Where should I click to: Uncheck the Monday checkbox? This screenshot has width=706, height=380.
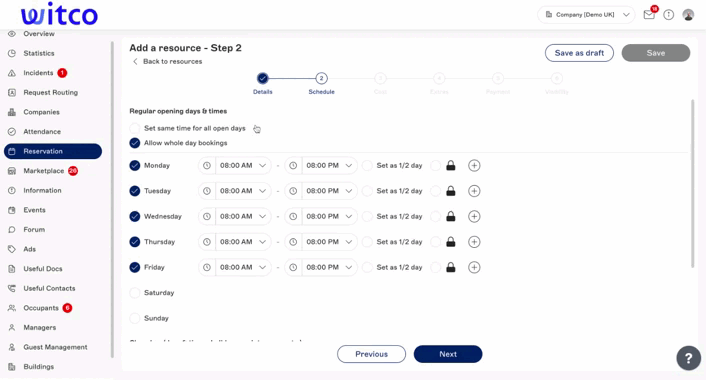pyautogui.click(x=135, y=165)
